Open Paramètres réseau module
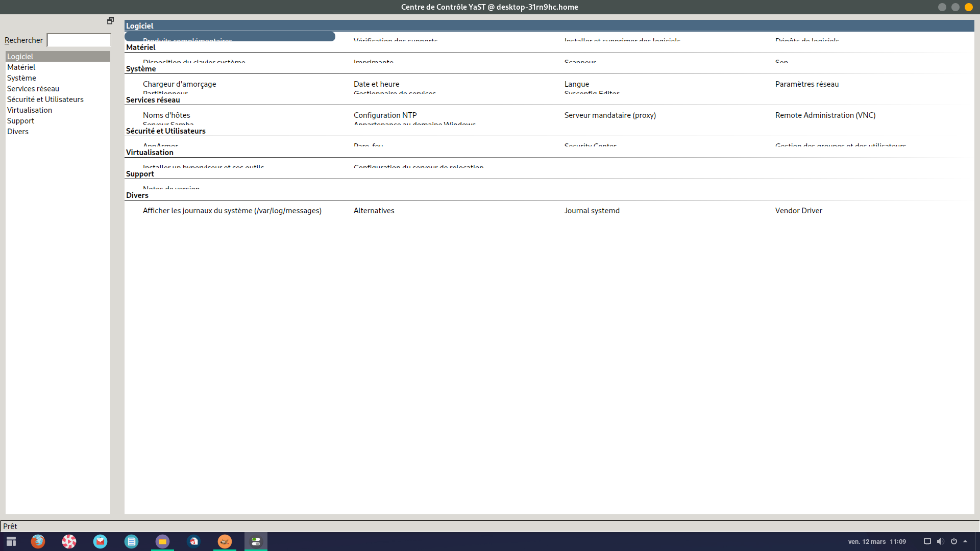The height and width of the screenshot is (551, 980). coord(806,84)
